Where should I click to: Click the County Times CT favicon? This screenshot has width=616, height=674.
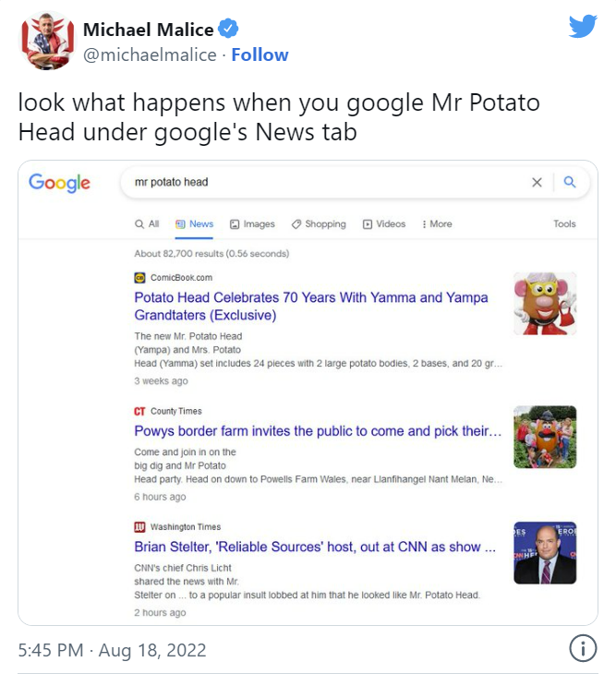[x=139, y=412]
